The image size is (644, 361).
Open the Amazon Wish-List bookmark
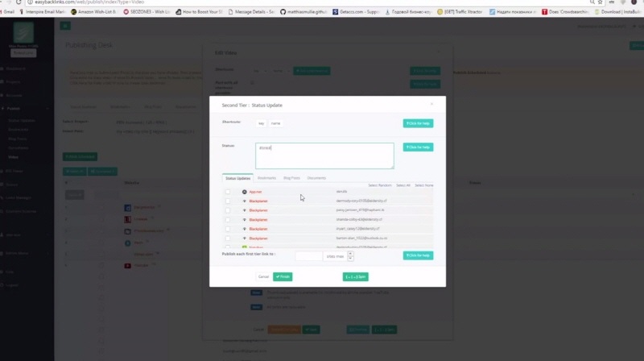tap(93, 12)
